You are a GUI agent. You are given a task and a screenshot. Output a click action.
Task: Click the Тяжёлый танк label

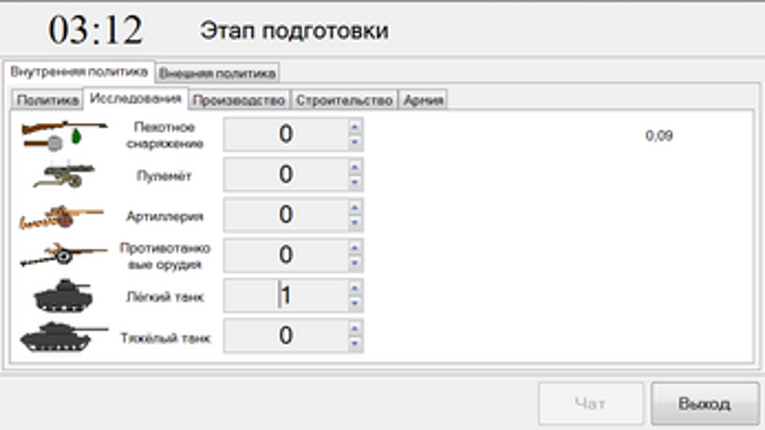click(165, 338)
